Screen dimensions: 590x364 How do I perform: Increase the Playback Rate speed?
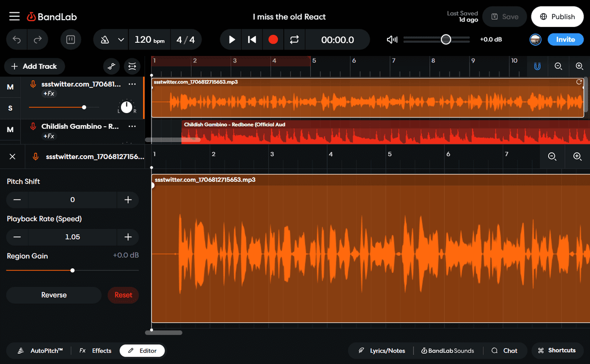[128, 237]
